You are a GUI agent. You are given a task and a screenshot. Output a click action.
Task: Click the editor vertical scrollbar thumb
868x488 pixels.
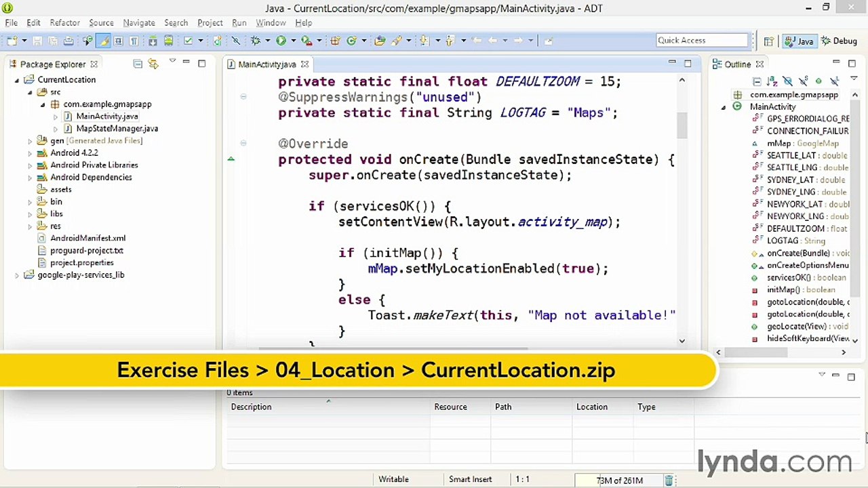[x=682, y=126]
